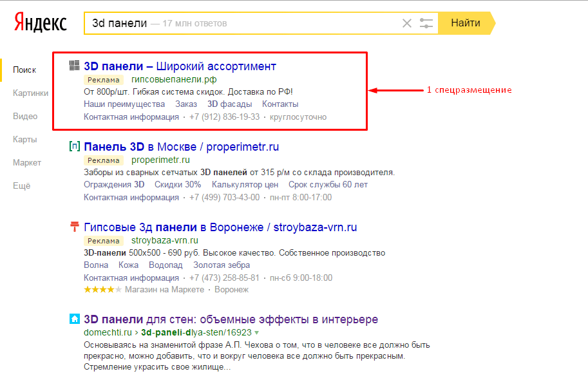Click the Найти search button
Screen dimensions: 588x378
(x=466, y=23)
